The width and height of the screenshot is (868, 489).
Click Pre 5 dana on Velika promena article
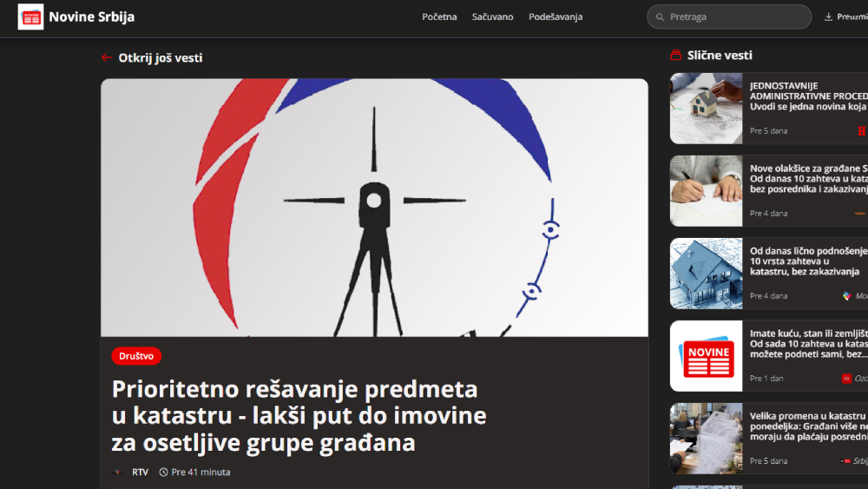coord(768,460)
